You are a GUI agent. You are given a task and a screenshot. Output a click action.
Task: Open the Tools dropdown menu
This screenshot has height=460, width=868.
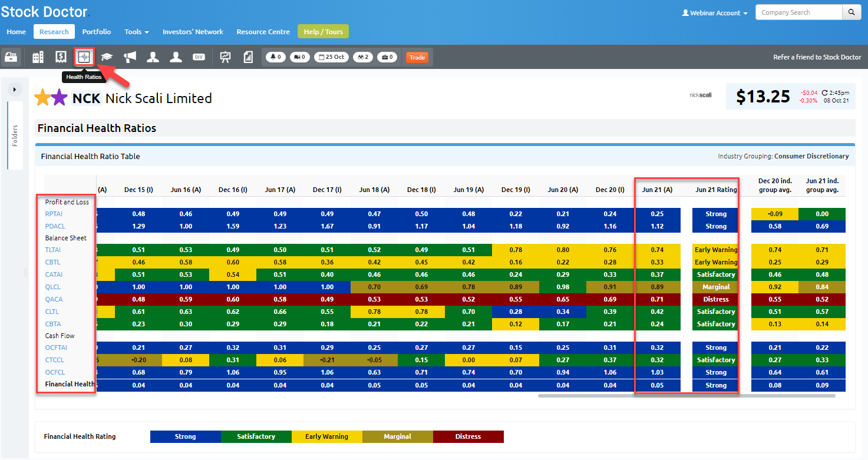(x=136, y=32)
